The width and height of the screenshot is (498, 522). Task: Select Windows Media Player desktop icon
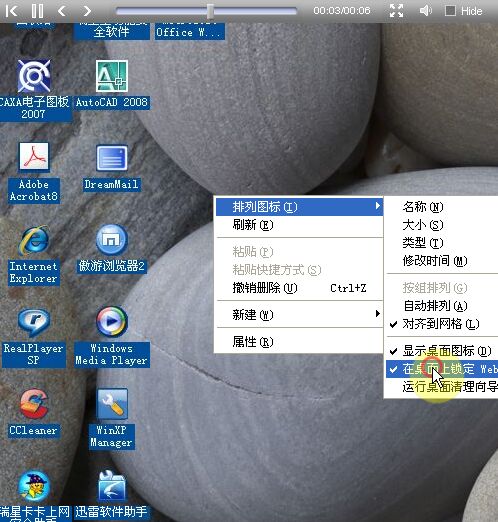pos(112,322)
